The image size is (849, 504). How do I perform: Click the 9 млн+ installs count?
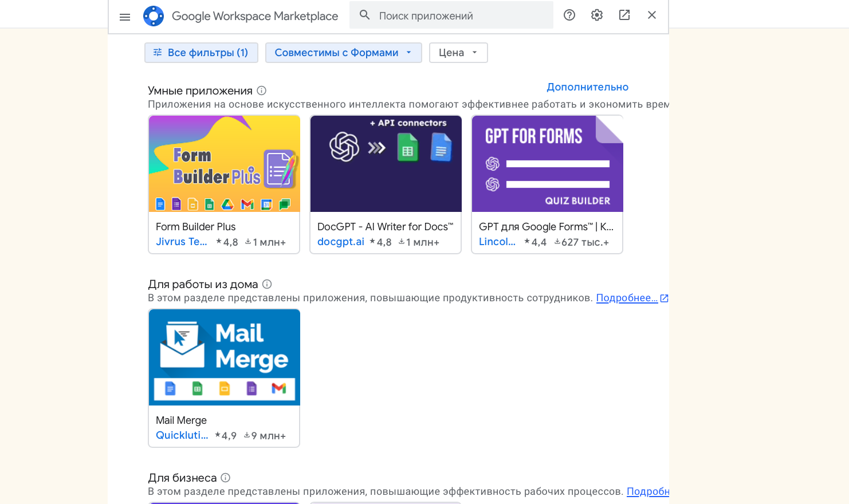click(265, 436)
